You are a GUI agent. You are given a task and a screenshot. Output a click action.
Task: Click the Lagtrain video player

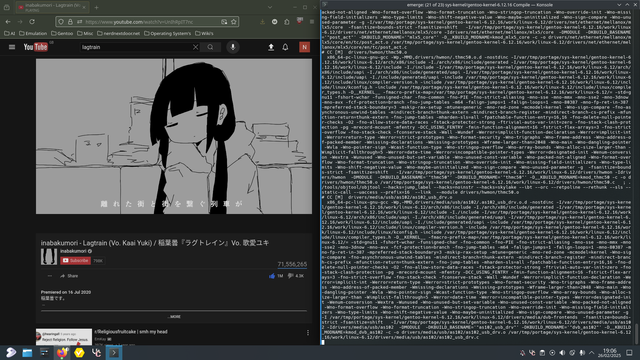point(174,136)
